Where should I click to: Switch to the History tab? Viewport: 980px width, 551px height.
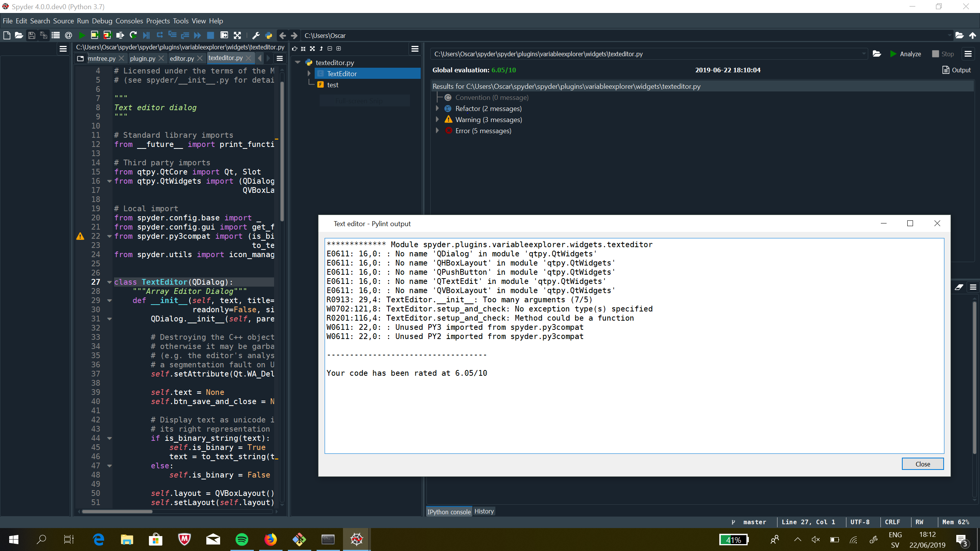[x=484, y=511]
